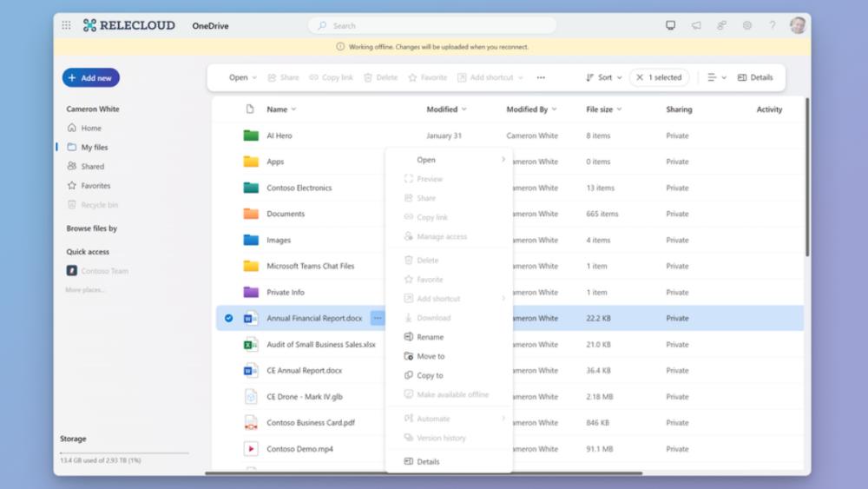Open the Microsoft Teams Chat Files folder
Screen dimensions: 868x489
(x=310, y=266)
